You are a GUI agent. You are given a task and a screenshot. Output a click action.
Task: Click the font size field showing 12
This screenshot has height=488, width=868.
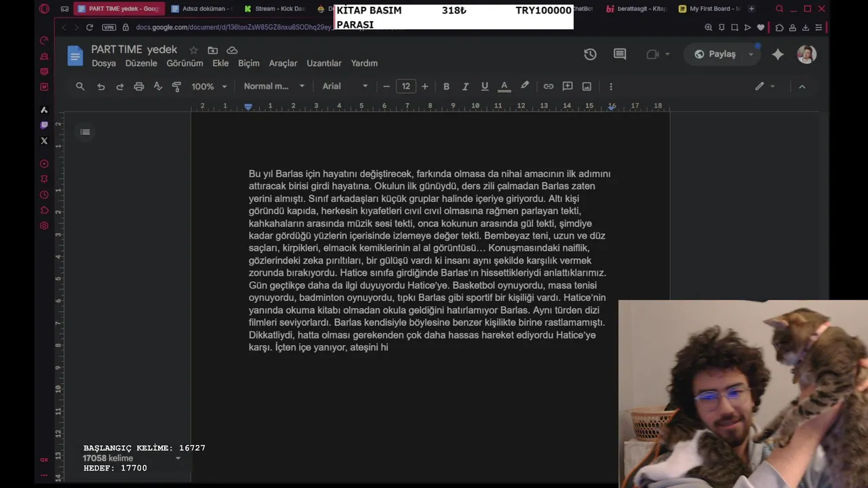pyautogui.click(x=406, y=86)
